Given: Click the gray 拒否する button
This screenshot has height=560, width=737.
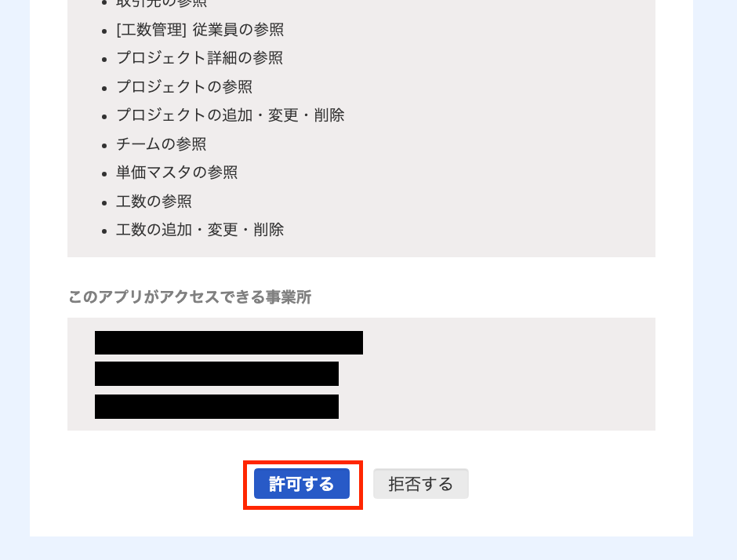Looking at the screenshot, I should (421, 483).
